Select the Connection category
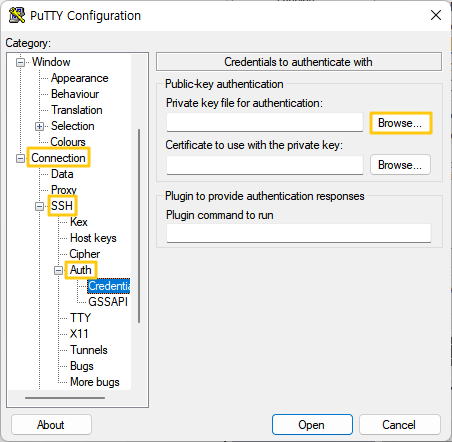The image size is (452, 442). click(58, 158)
